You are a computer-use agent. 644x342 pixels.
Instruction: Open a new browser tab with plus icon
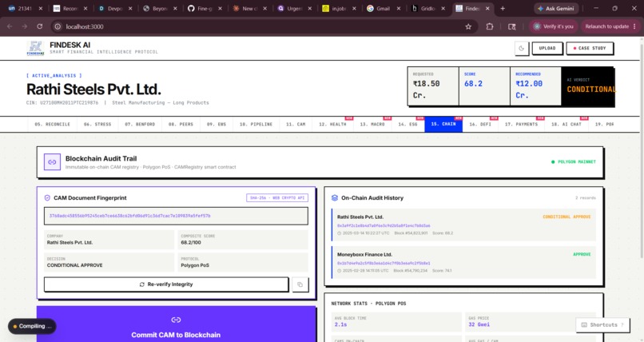[x=503, y=8]
